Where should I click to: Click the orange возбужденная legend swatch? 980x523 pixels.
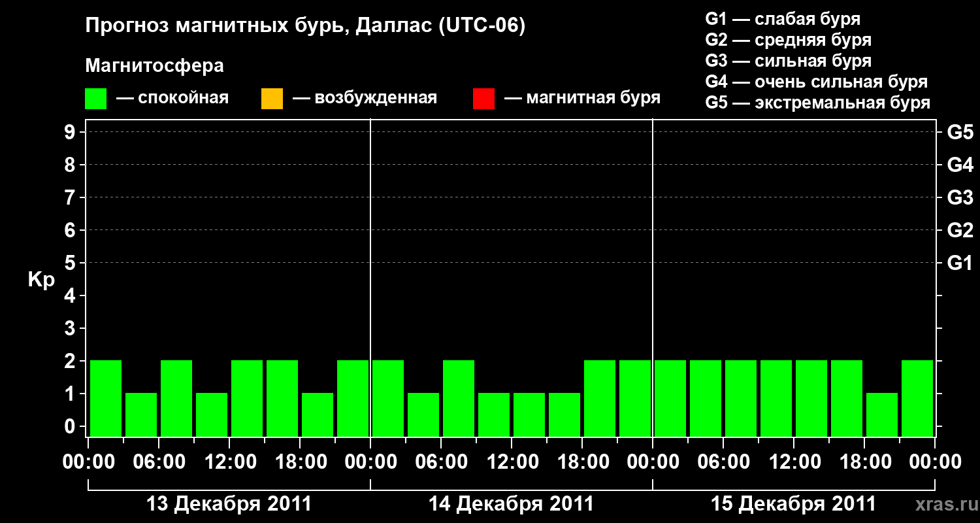272,99
